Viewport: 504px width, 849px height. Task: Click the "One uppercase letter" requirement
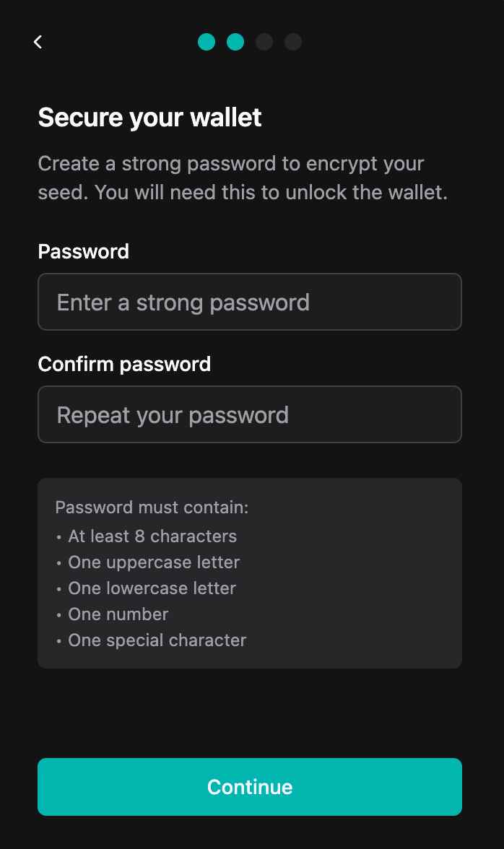pyautogui.click(x=154, y=562)
